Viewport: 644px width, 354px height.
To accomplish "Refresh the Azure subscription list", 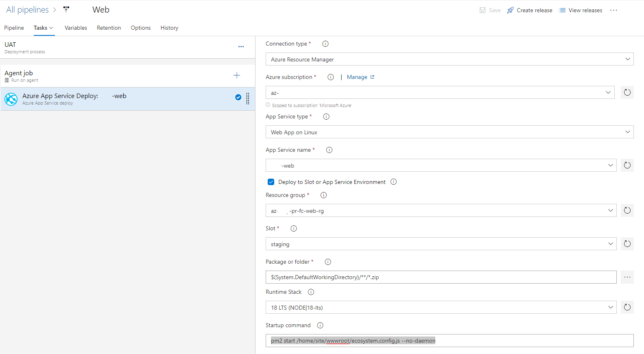I will click(x=627, y=92).
